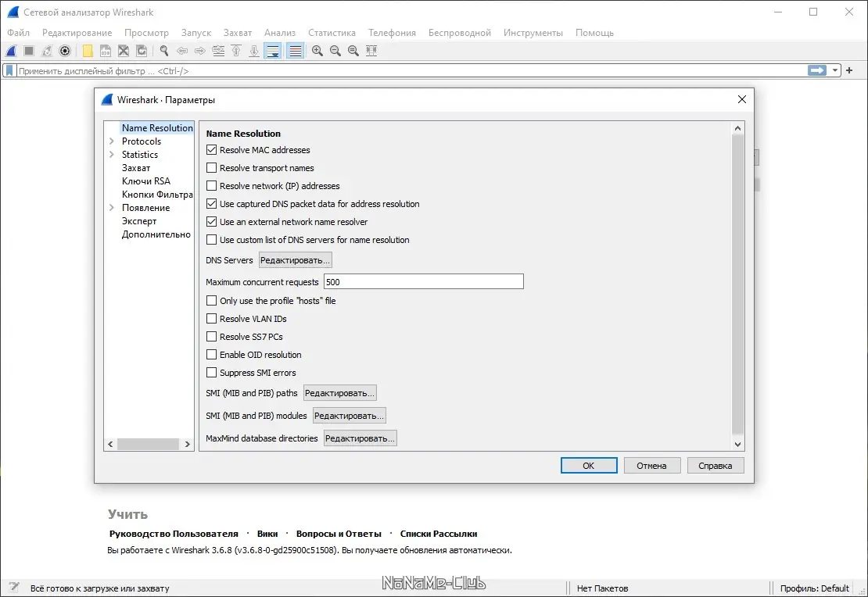Viewport: 868px width, 597px height.
Task: Apply display filter arrow button
Action: (x=817, y=70)
